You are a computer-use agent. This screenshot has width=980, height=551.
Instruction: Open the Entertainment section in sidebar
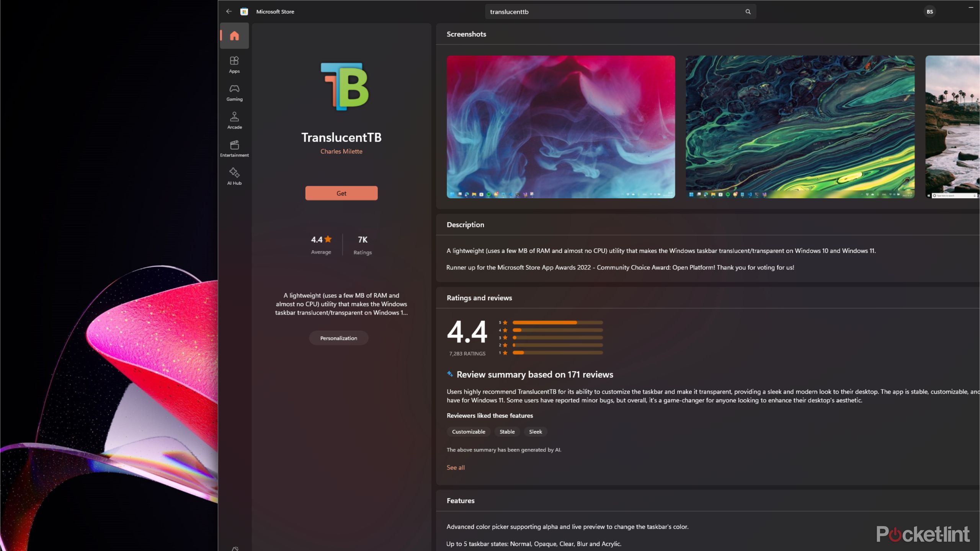(x=234, y=148)
